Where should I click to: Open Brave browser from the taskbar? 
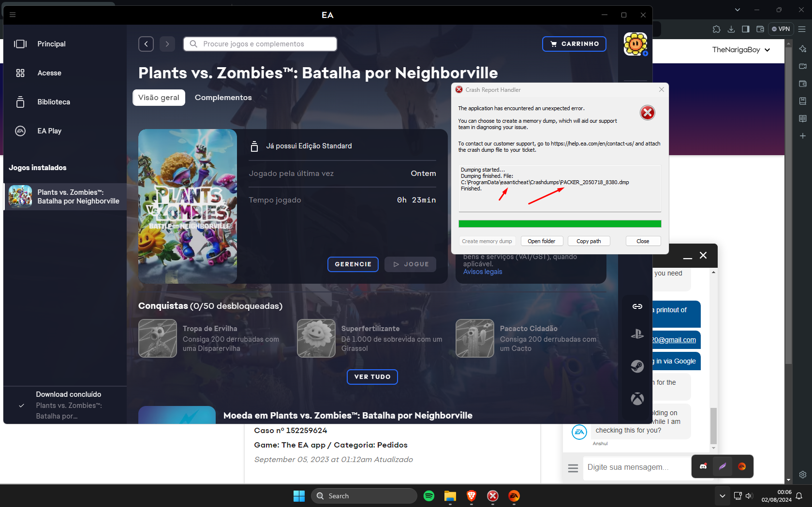[x=472, y=496]
